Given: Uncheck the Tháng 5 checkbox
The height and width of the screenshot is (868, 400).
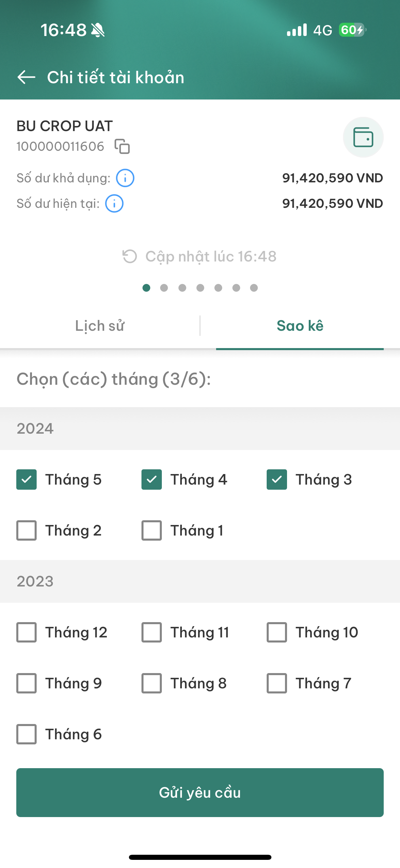Looking at the screenshot, I should 26,480.
